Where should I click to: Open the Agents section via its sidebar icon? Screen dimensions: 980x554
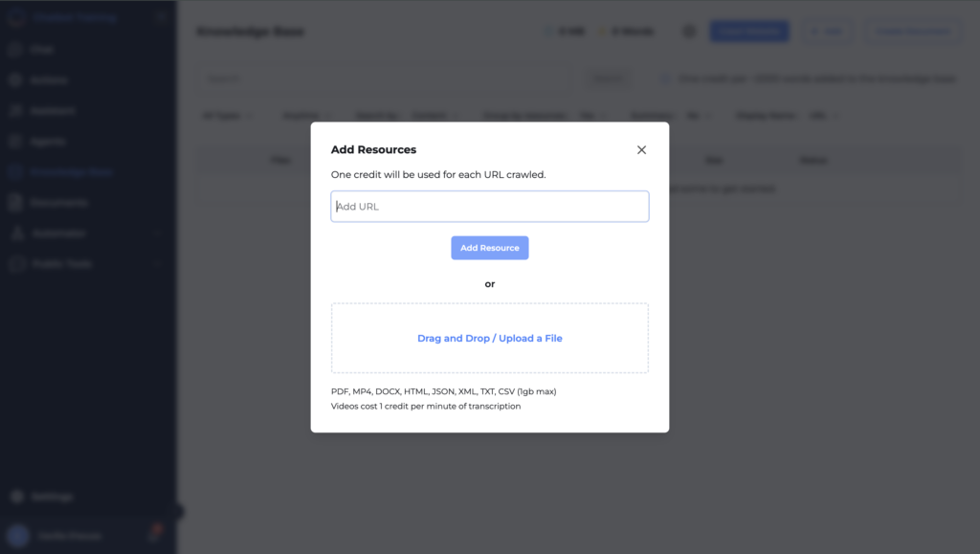[x=17, y=141]
